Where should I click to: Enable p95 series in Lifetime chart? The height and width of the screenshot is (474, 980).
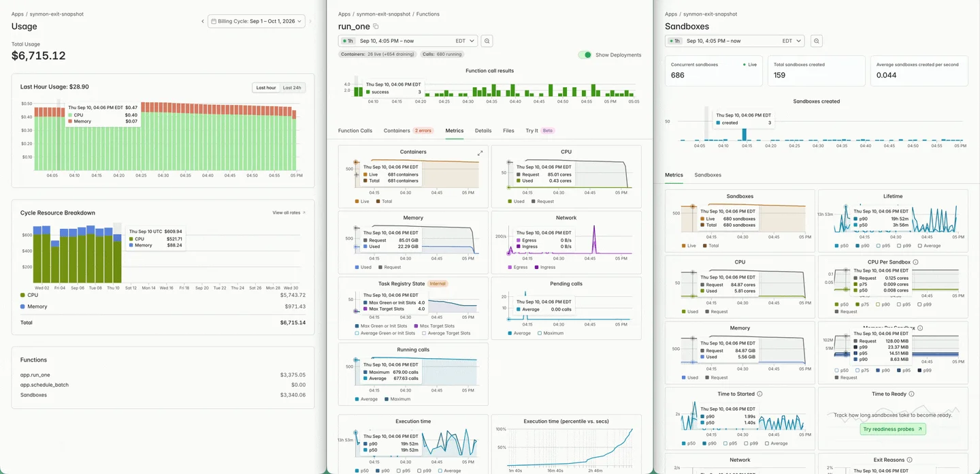click(878, 246)
